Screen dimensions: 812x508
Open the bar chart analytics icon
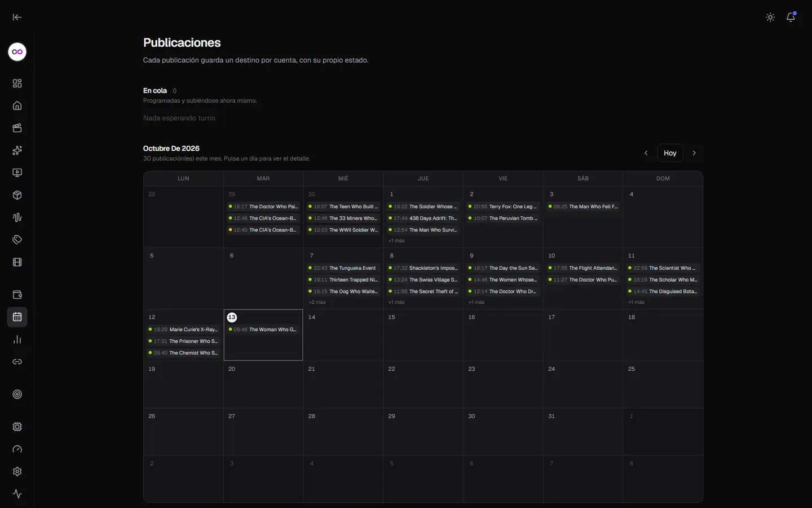[17, 340]
